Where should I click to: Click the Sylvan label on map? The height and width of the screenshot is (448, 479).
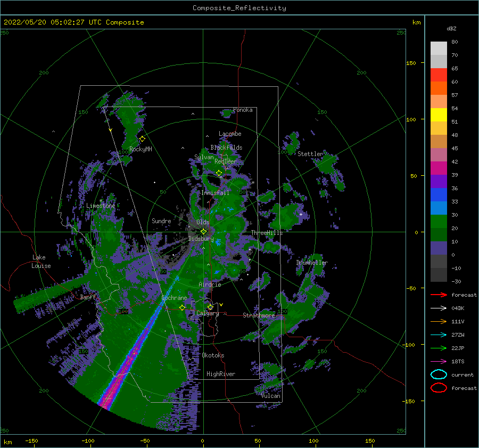(x=204, y=157)
